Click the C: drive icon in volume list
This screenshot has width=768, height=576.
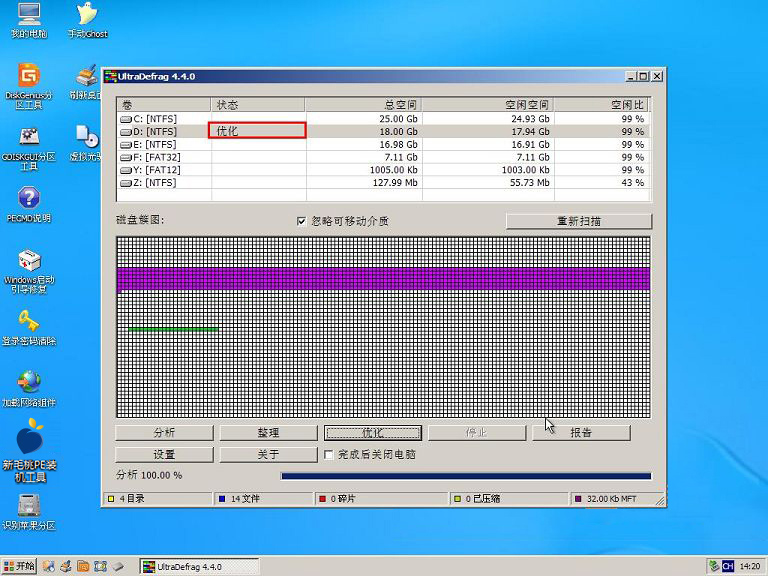coord(126,119)
